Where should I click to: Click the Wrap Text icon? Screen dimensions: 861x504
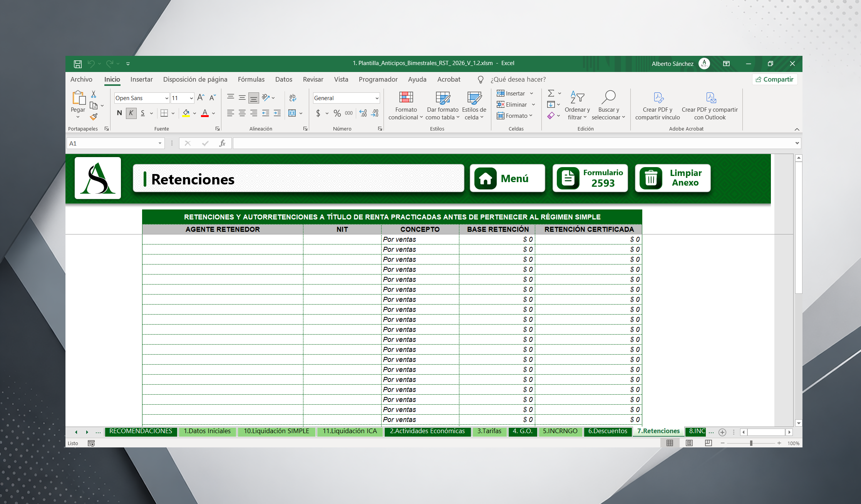tap(293, 98)
